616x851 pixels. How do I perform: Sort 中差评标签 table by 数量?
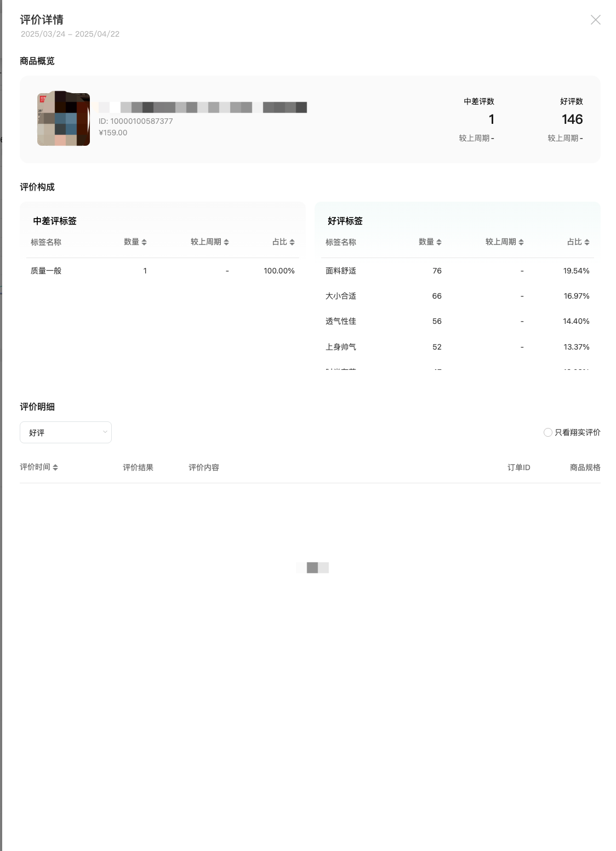135,242
